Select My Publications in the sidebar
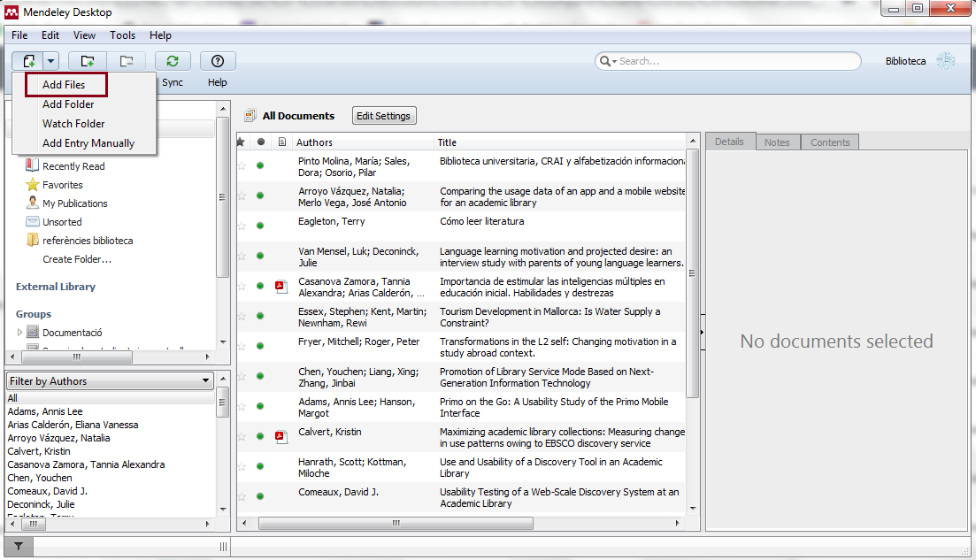 [74, 203]
